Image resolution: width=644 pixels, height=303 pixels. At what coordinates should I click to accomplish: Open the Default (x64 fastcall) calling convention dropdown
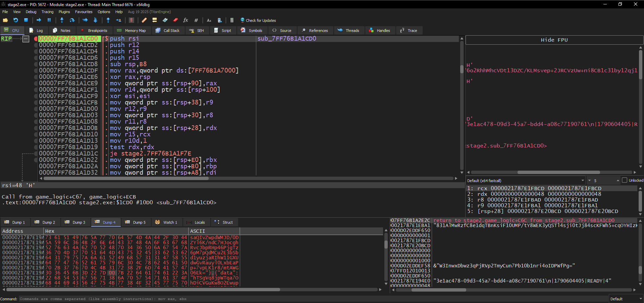pos(525,180)
